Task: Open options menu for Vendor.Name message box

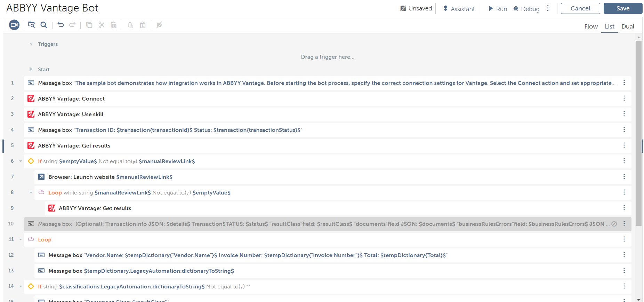Action: coord(624,255)
